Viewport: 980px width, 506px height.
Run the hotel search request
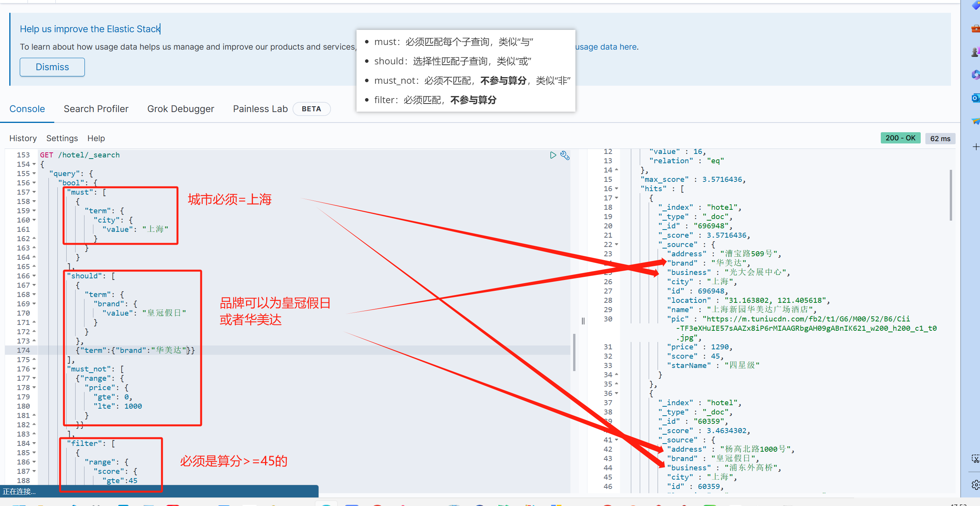(553, 155)
